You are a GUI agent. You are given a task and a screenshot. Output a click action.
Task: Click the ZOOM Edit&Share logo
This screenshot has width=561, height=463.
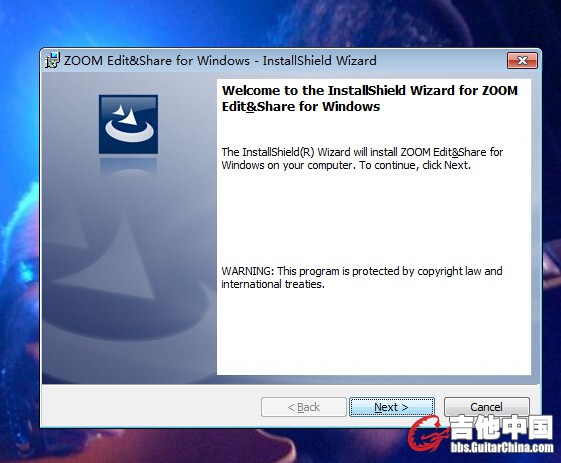click(x=128, y=124)
